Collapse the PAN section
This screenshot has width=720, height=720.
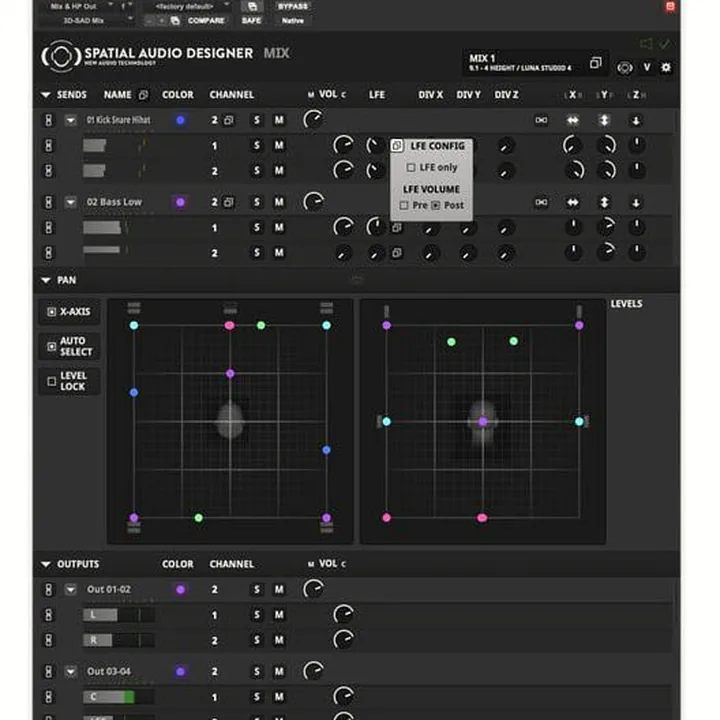pyautogui.click(x=45, y=280)
